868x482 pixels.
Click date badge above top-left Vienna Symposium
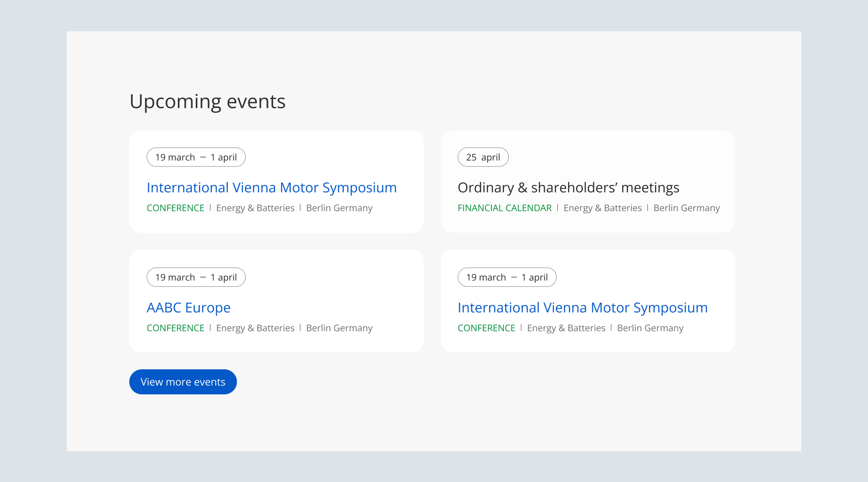coord(196,157)
